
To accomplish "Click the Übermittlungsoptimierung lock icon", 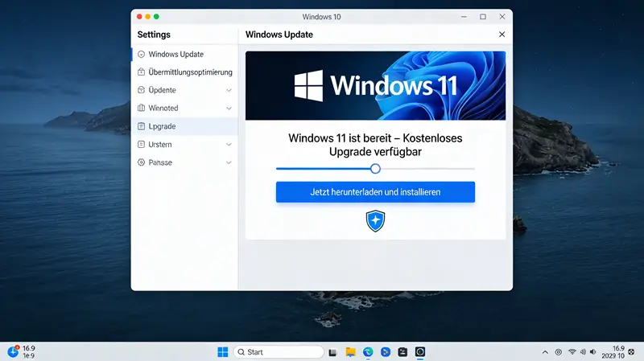I will [x=142, y=72].
